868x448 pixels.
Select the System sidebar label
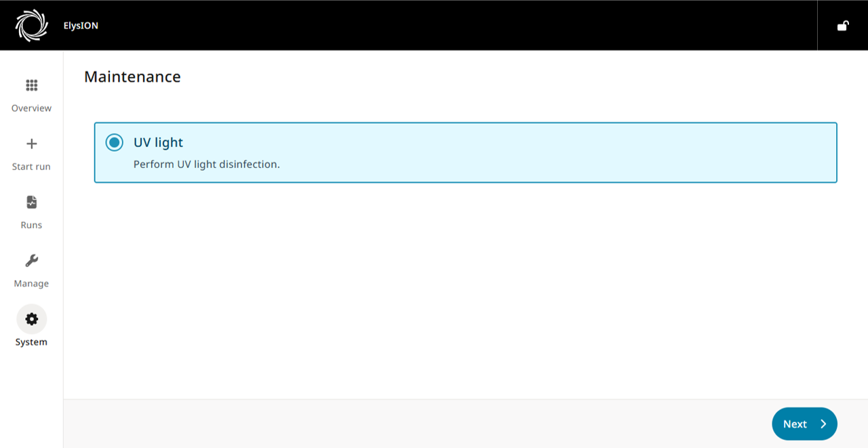pos(31,342)
